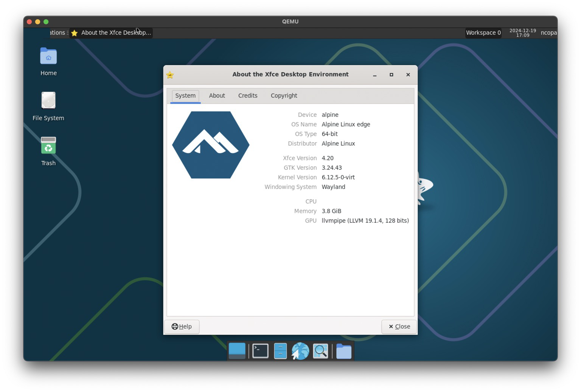Viewport: 581px width, 392px height.
Task: Click the 'Windowing System' label
Action: click(290, 187)
